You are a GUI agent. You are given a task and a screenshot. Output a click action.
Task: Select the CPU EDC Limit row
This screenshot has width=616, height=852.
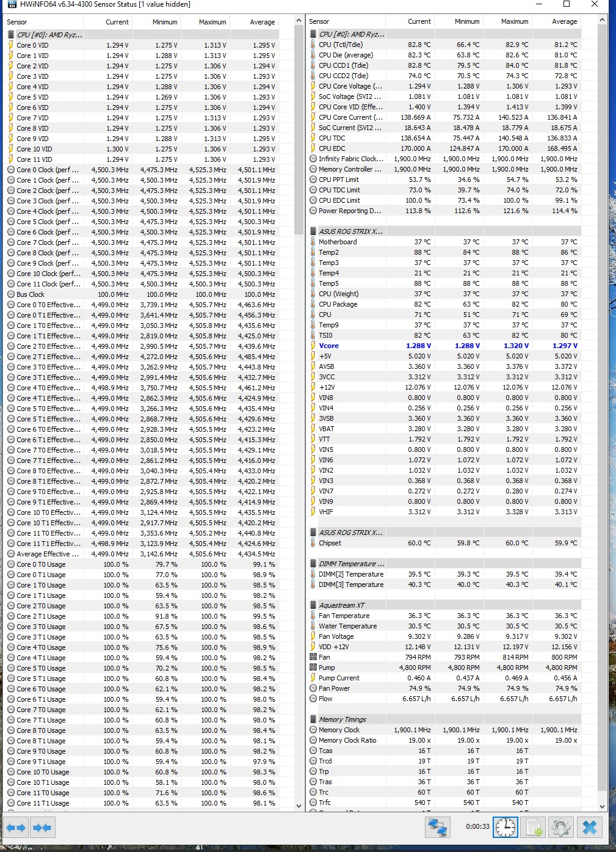coord(444,200)
